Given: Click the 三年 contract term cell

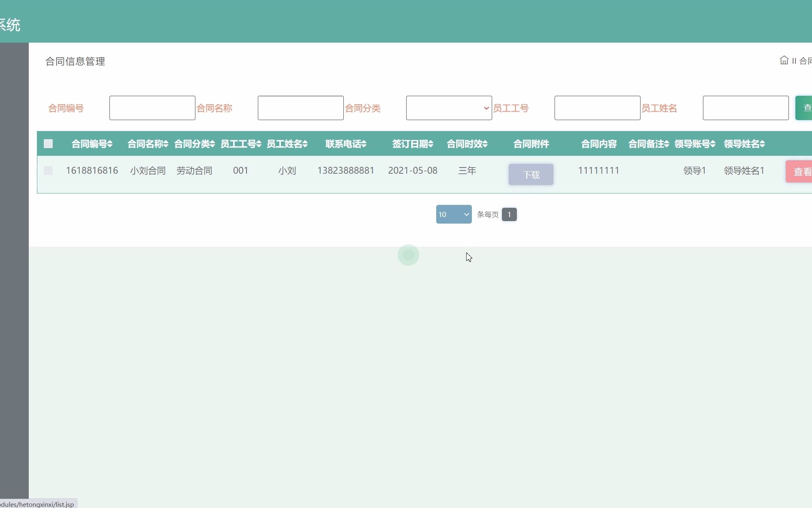Looking at the screenshot, I should tap(467, 170).
